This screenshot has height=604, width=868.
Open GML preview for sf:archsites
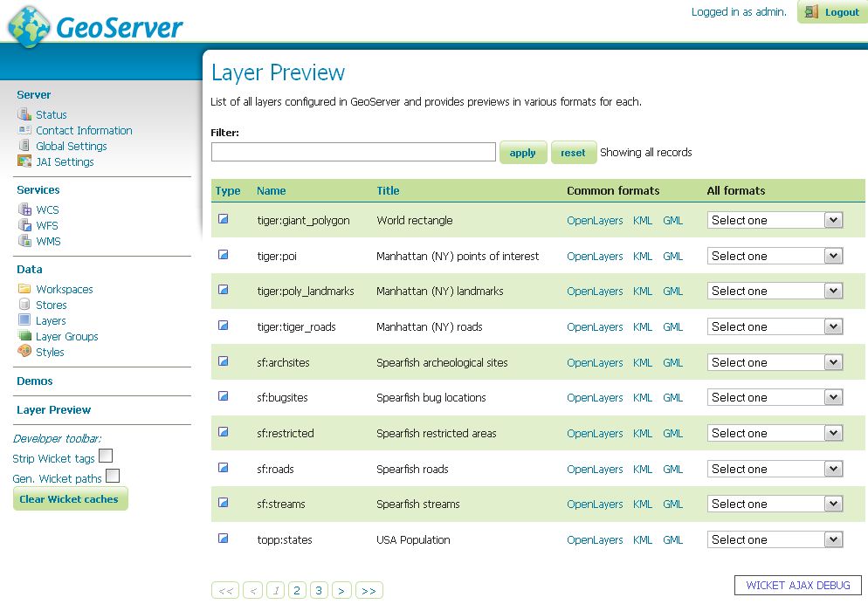(x=673, y=362)
